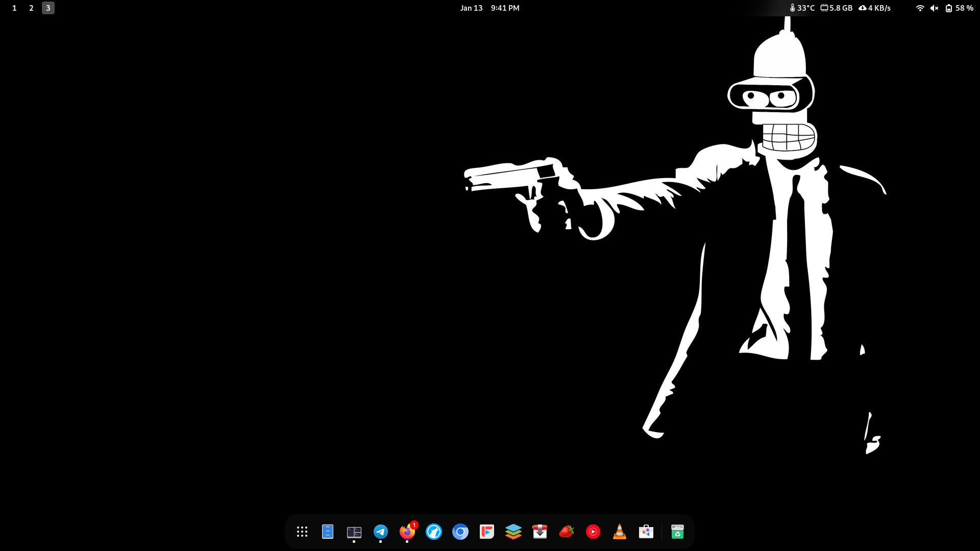This screenshot has height=551, width=980.
Task: Open YouTube Music red icon
Action: tap(593, 532)
